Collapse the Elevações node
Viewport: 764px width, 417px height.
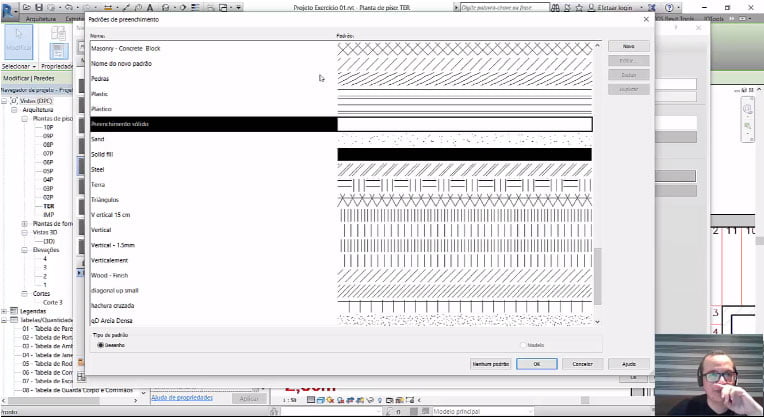click(x=24, y=250)
